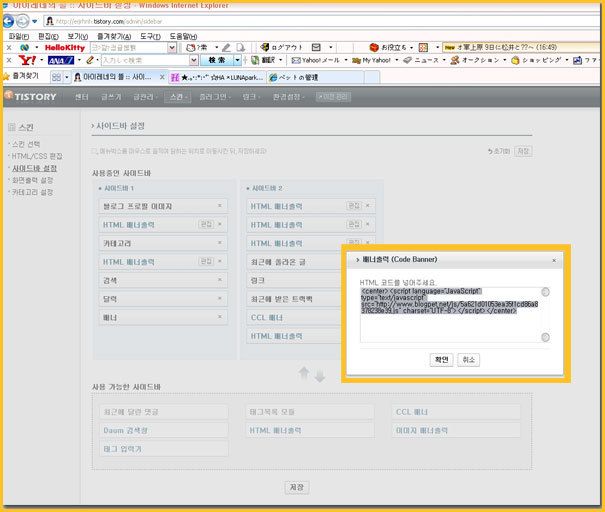
Task: Open the Quick Tabs grid icon
Action: click(56, 77)
